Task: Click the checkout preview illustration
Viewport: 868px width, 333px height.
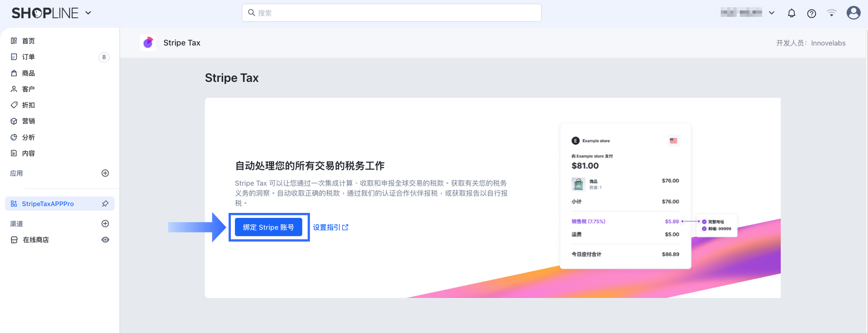Action: (626, 196)
